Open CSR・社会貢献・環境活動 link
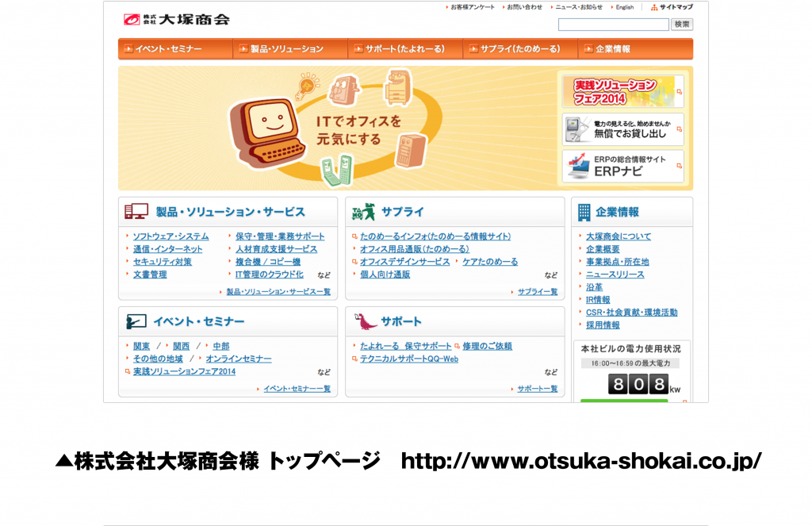812x526 pixels. coord(631,313)
